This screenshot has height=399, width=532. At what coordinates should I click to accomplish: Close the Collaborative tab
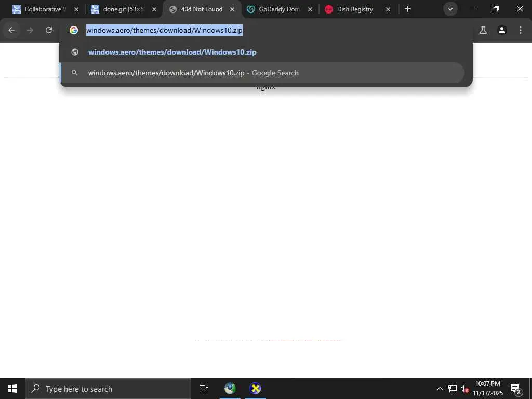76,9
